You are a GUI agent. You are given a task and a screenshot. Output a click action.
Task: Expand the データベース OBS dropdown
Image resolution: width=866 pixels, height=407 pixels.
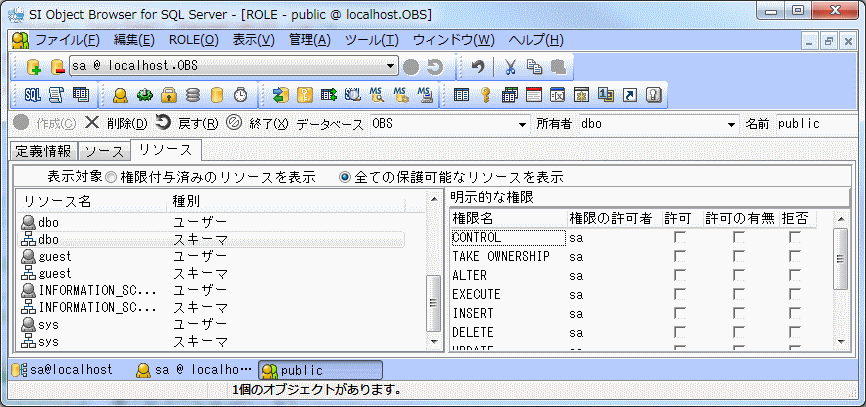tap(521, 124)
